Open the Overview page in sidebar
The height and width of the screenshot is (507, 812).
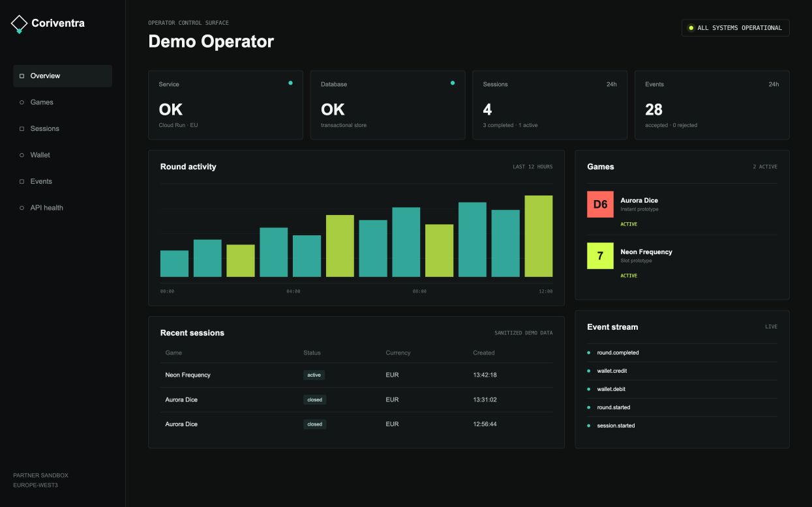point(63,76)
